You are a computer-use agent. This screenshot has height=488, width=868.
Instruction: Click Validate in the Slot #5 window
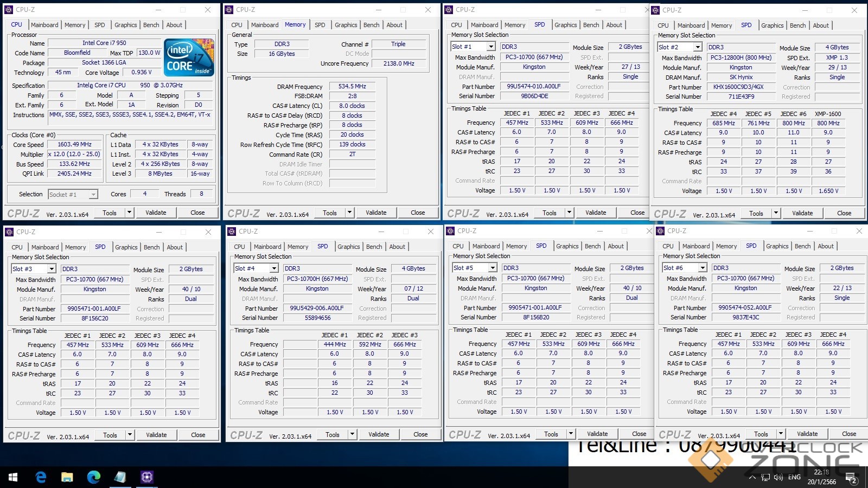pyautogui.click(x=597, y=434)
